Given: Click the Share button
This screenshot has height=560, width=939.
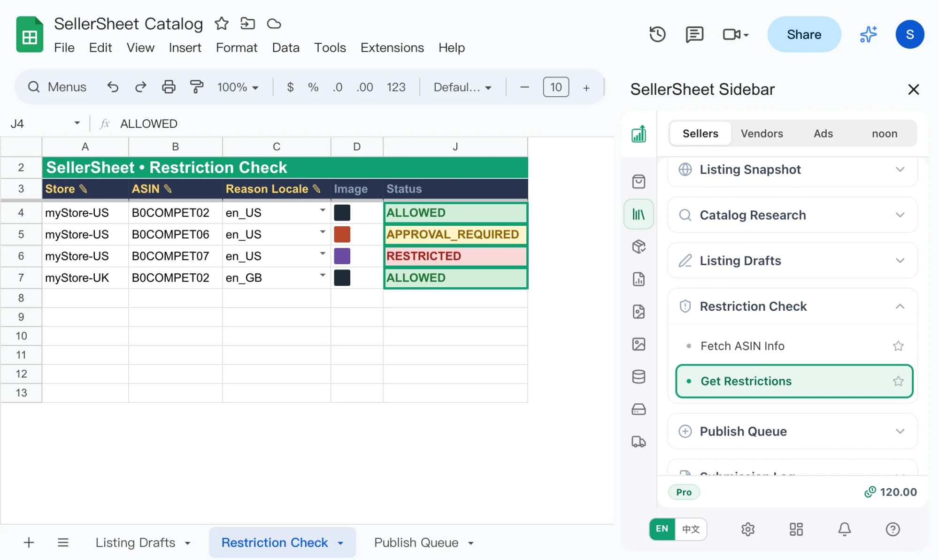Looking at the screenshot, I should coord(804,34).
